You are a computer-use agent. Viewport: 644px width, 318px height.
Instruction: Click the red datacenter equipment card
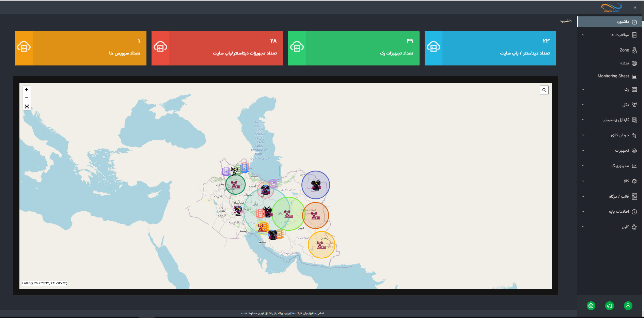[217, 48]
